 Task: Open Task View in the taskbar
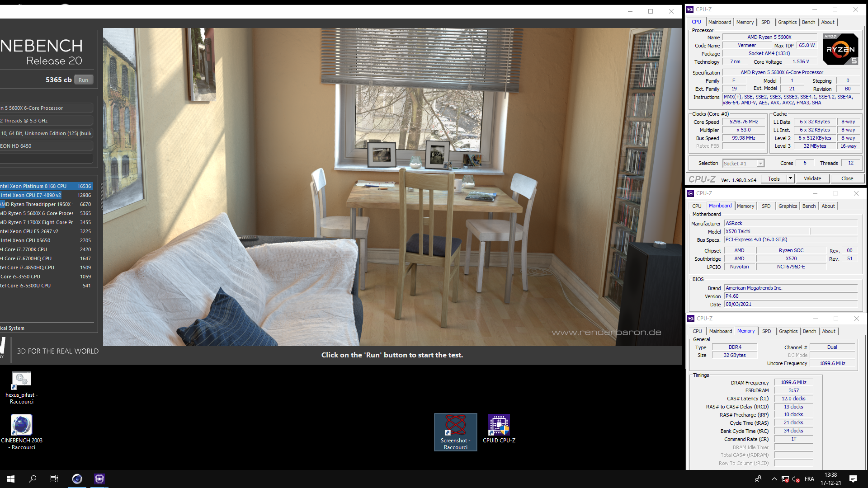(54, 479)
